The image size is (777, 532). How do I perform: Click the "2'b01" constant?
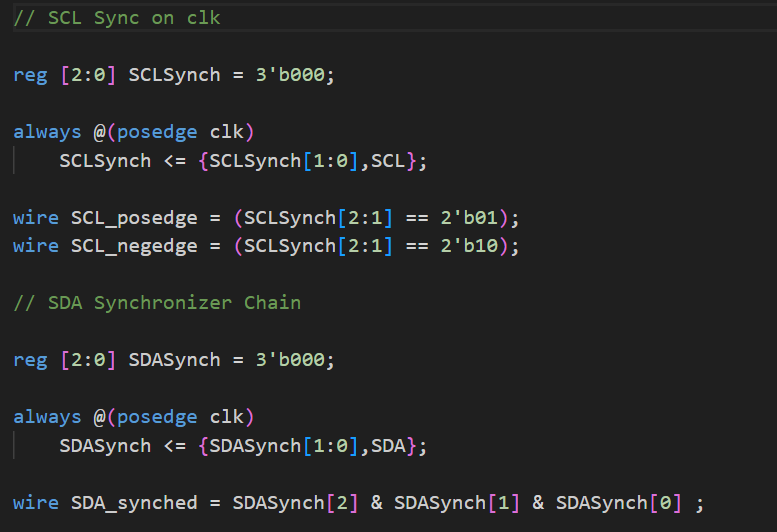pyautogui.click(x=469, y=218)
